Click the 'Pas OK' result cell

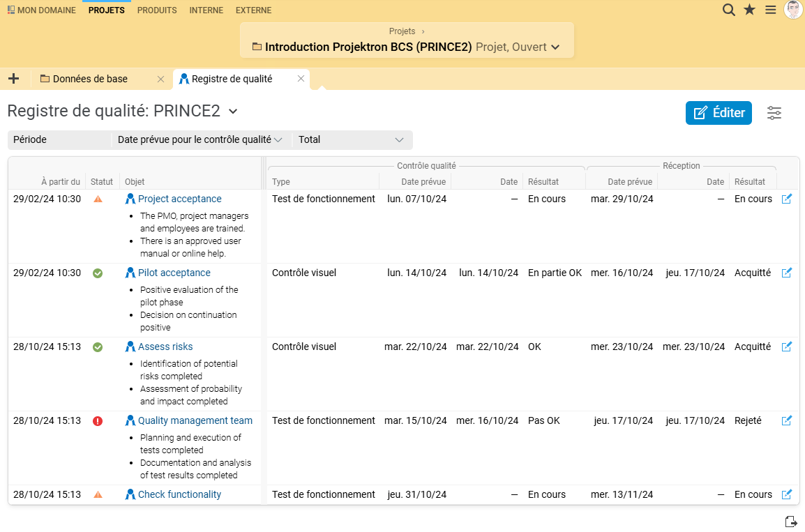coord(543,420)
